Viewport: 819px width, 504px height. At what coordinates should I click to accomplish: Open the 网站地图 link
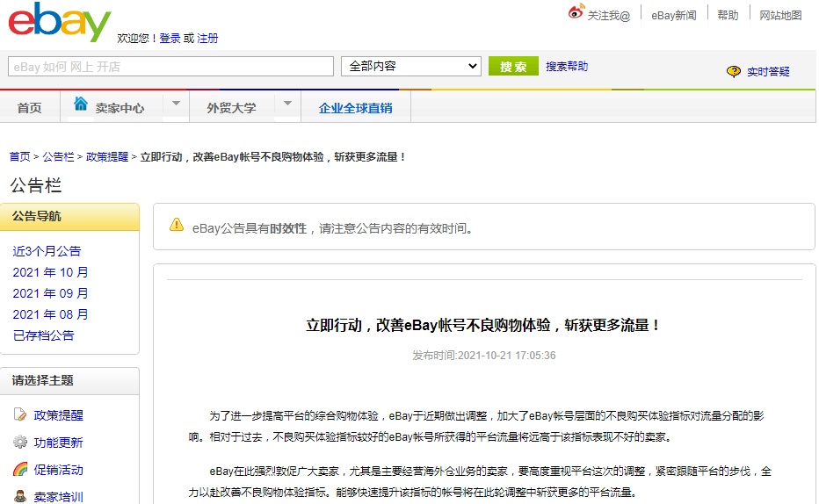coord(780,15)
